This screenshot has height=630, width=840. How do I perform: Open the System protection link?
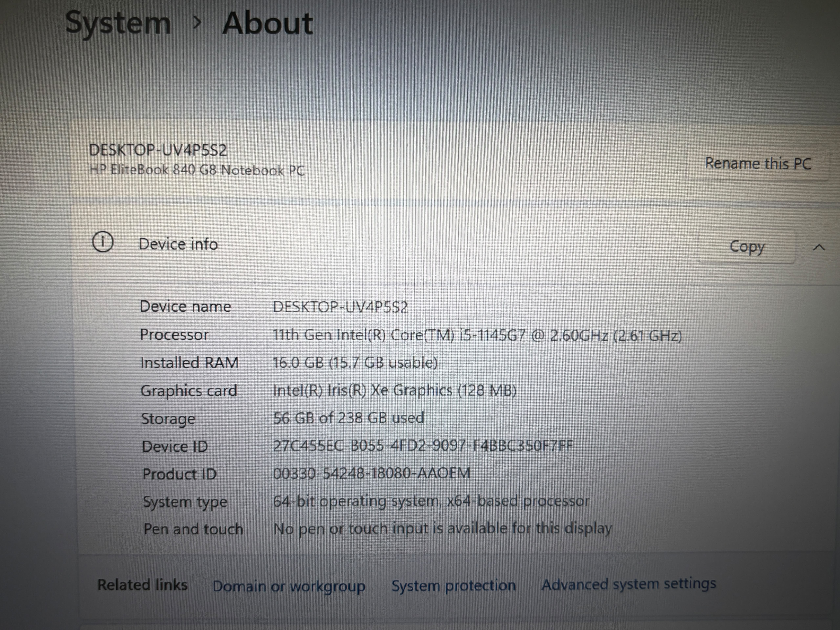pos(454,585)
